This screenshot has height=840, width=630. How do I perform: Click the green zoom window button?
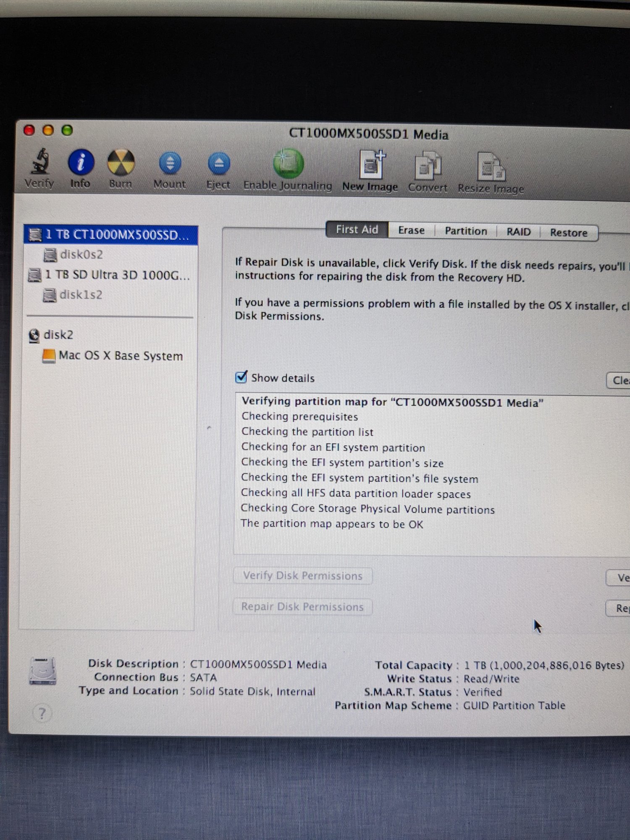pyautogui.click(x=67, y=130)
